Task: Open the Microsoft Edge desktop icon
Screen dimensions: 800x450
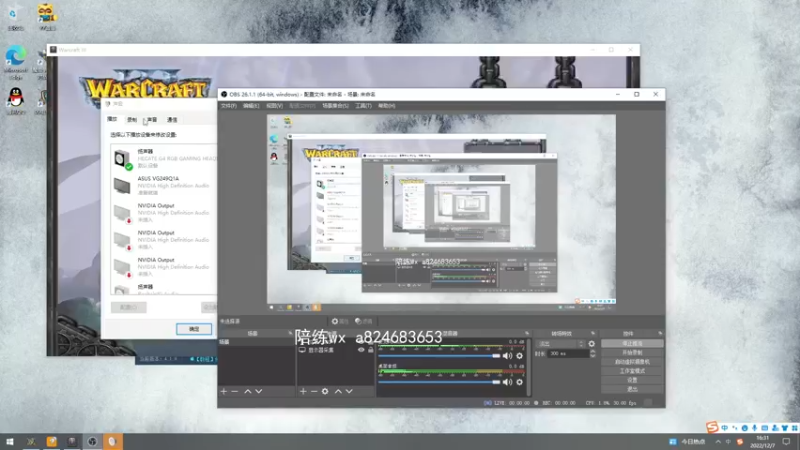Action: 16,62
